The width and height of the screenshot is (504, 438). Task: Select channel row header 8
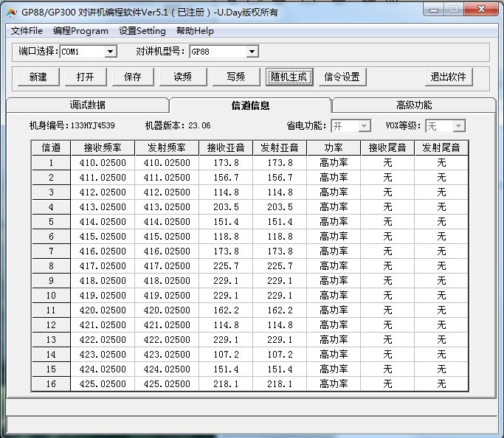coord(51,266)
